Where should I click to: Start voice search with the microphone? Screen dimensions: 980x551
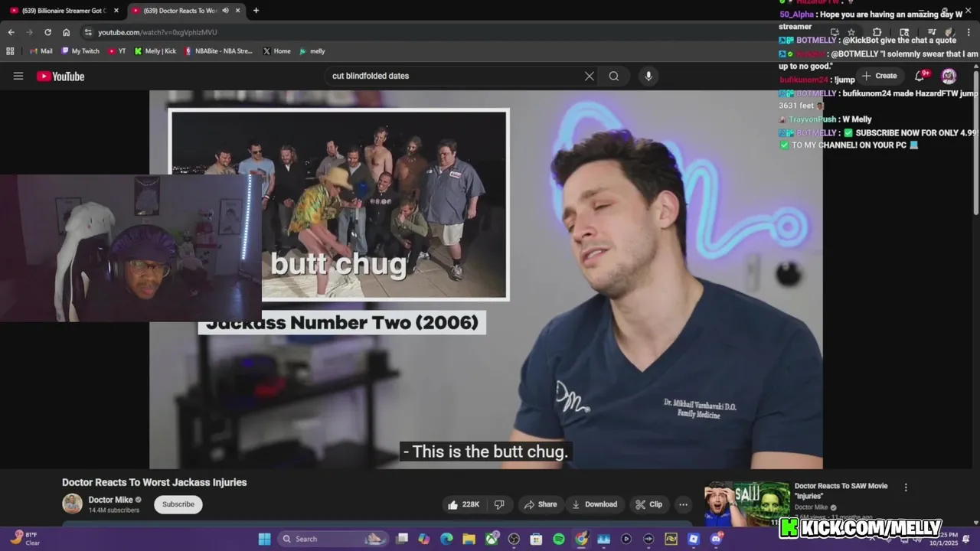pyautogui.click(x=648, y=76)
